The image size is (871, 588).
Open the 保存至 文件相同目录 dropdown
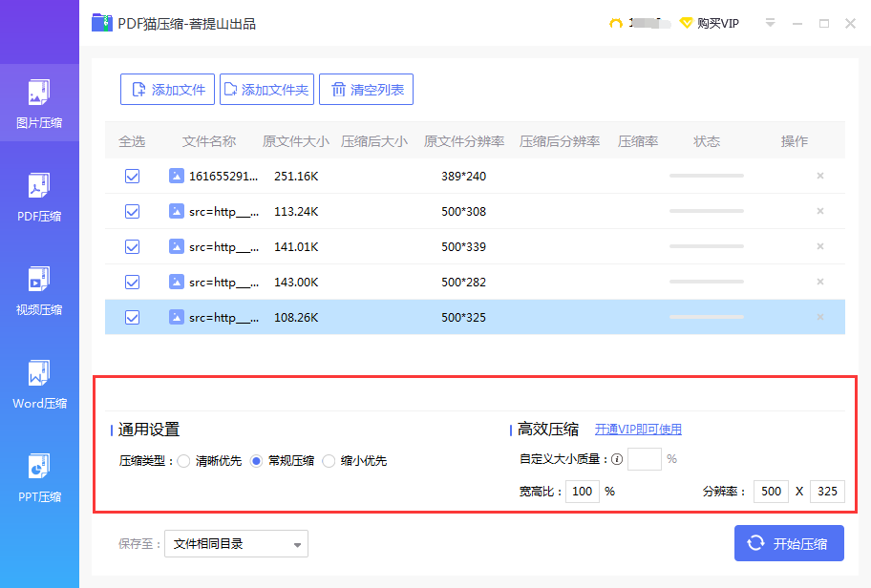click(236, 543)
